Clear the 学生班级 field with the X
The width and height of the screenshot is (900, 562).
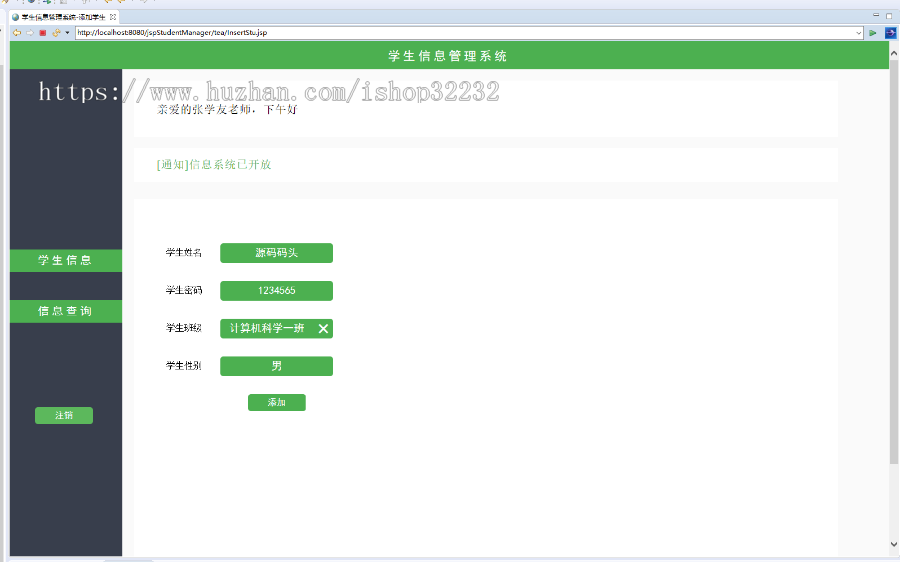323,328
